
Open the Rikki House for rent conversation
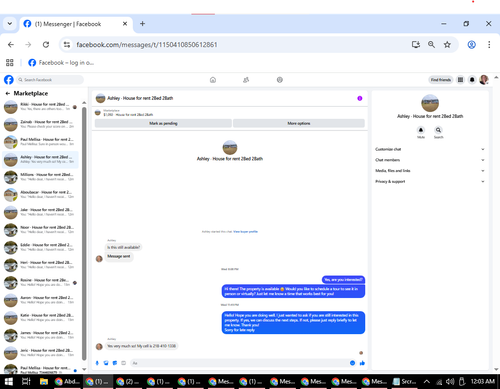click(41, 107)
